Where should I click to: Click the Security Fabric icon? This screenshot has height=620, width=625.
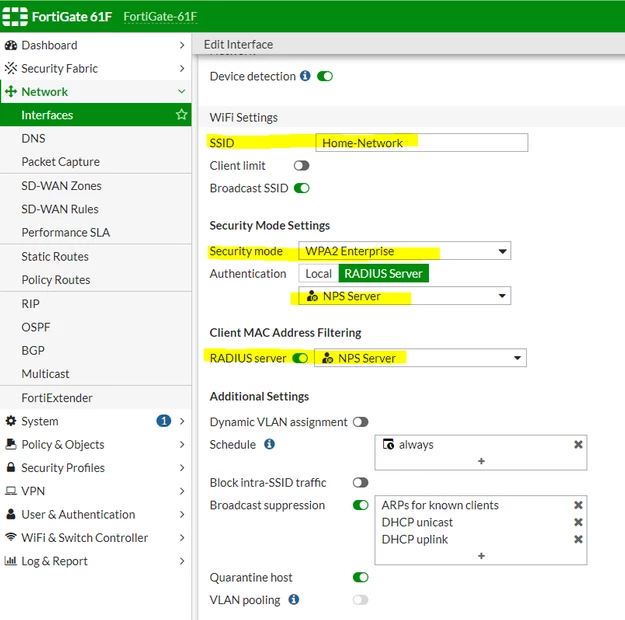(11, 68)
